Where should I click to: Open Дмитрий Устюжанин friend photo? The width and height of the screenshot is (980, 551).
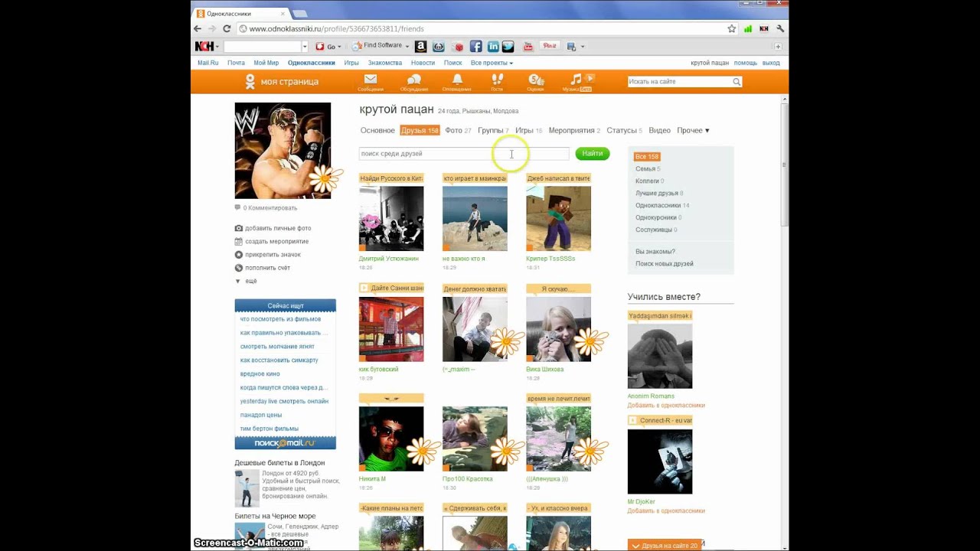pos(391,219)
